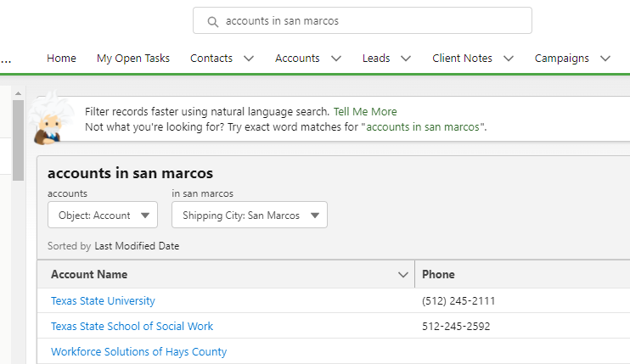
Task: Click the Tell Me More link
Action: coord(365,111)
